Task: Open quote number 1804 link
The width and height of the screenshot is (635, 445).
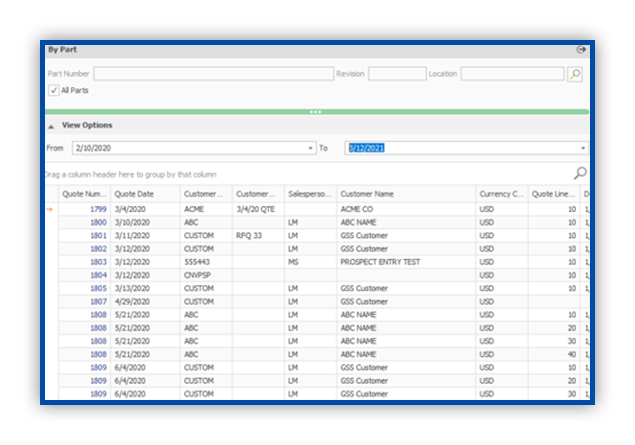Action: pyautogui.click(x=98, y=275)
